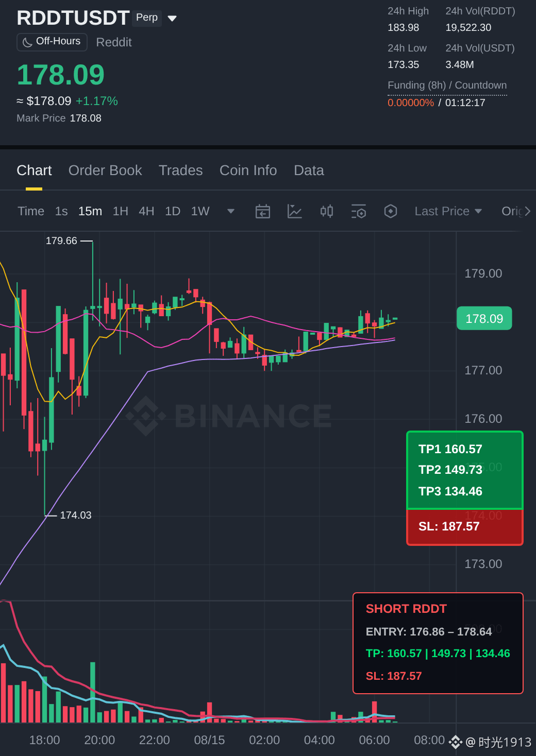Select the 1W interval

click(x=200, y=211)
